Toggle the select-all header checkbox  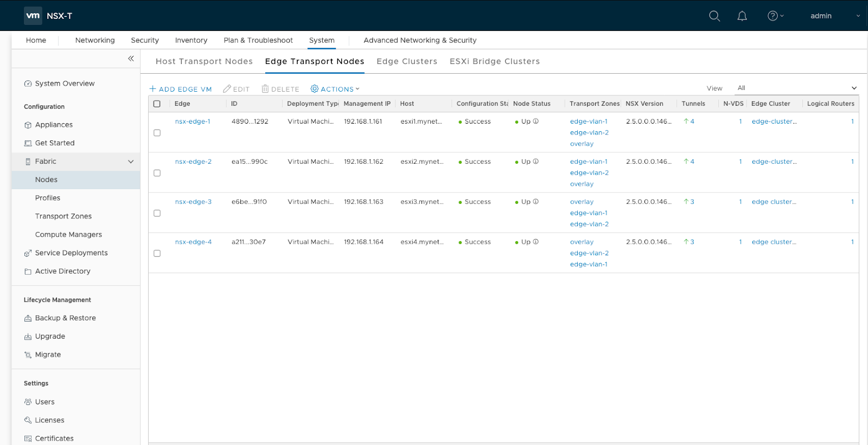(x=157, y=104)
